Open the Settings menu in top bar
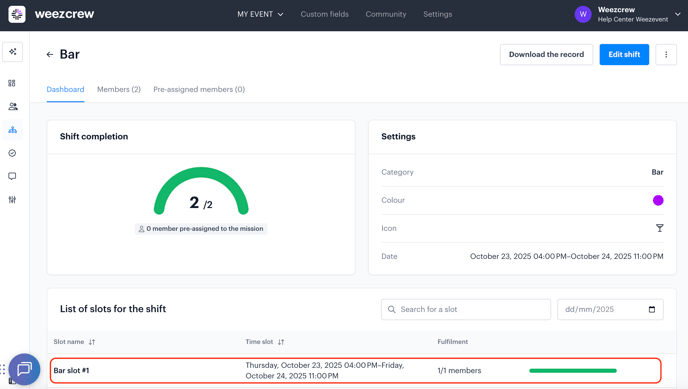688x389 pixels. click(437, 14)
